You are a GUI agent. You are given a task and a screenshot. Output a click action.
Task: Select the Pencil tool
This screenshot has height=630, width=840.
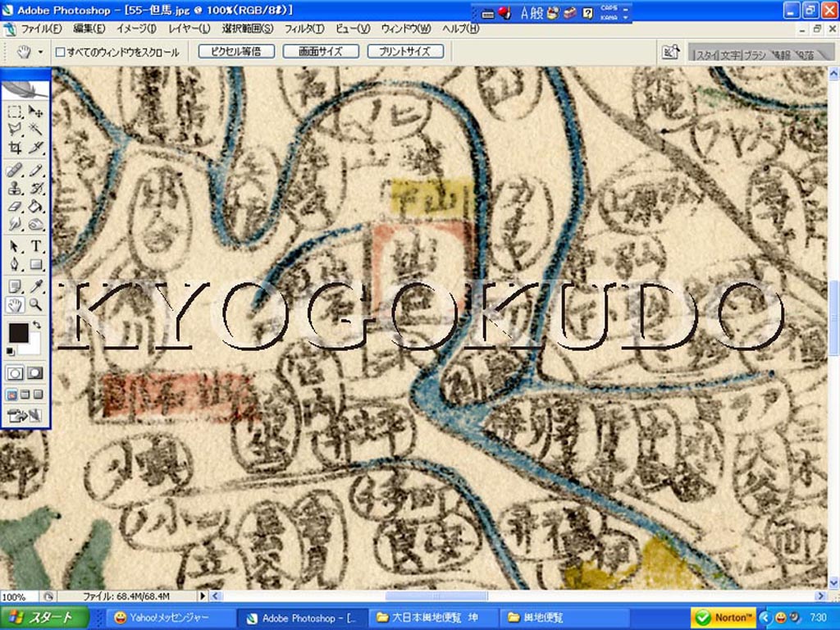[35, 171]
